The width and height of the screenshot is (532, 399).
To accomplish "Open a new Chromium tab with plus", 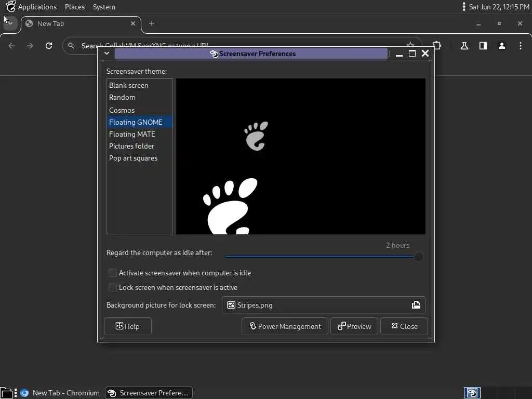I will coord(152,23).
